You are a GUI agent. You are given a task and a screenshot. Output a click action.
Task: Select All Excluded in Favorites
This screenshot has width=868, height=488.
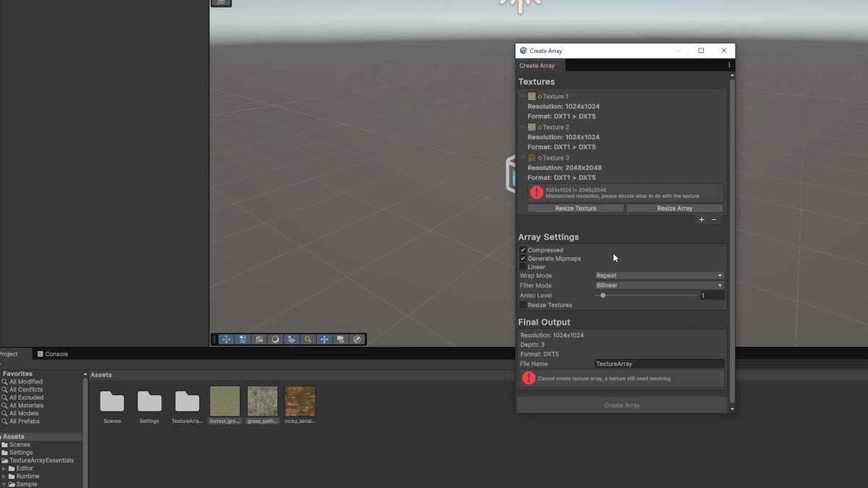(x=26, y=398)
